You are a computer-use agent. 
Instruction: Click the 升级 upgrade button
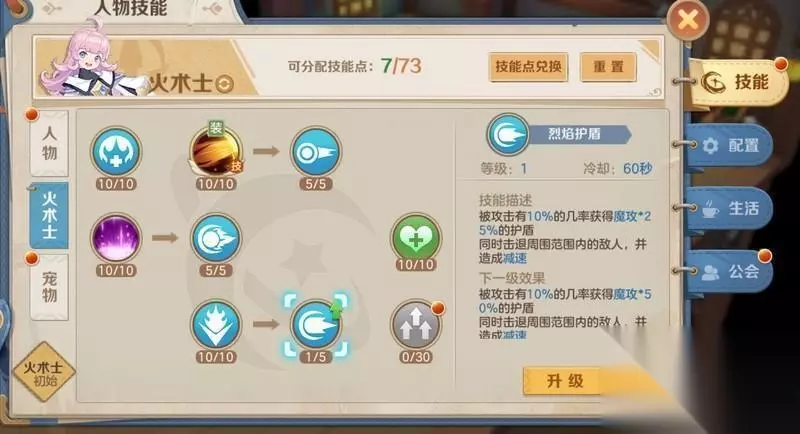(565, 381)
